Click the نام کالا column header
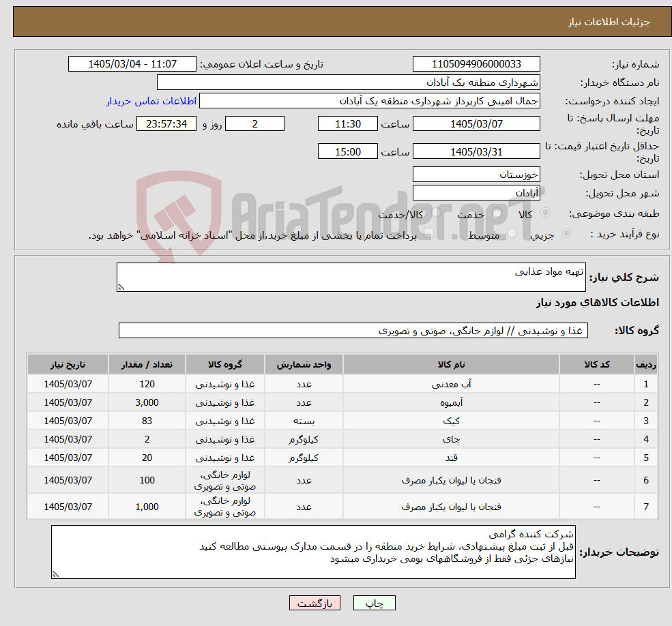The image size is (672, 626). coord(451,364)
